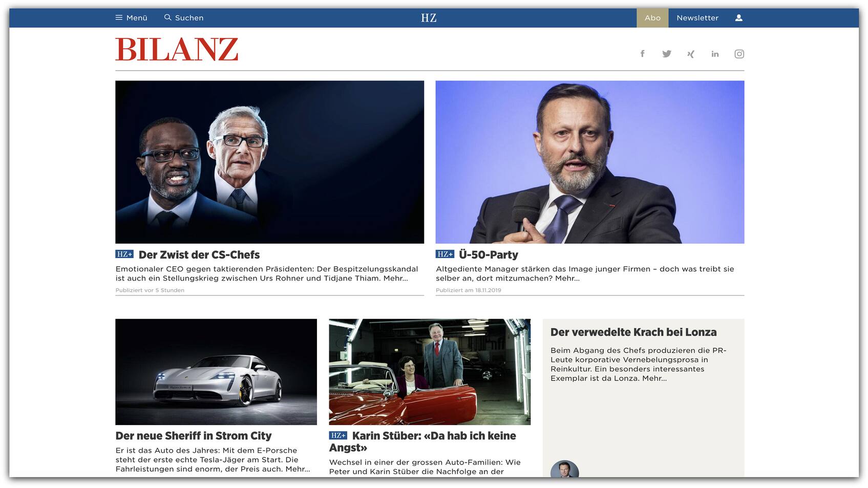Open the hamburger Menü icon
Viewport: 868px width, 488px height.
[119, 17]
